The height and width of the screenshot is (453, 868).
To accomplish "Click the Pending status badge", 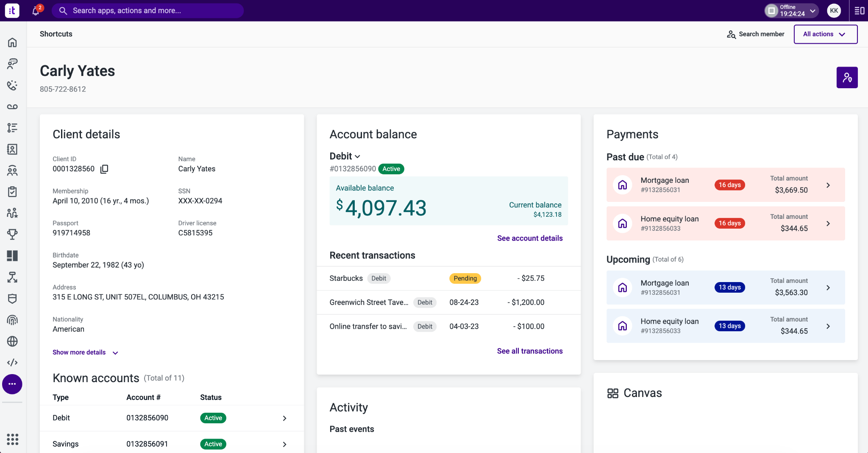I will [x=465, y=279].
